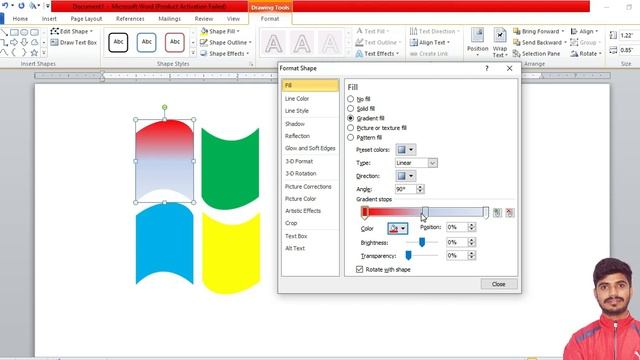Open gradient Direction dropdown

coord(405,176)
